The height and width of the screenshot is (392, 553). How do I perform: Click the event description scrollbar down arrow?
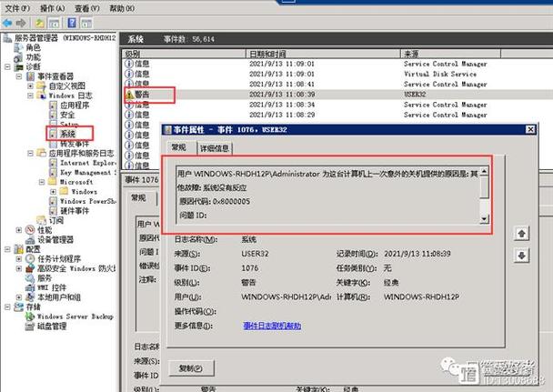tap(484, 219)
